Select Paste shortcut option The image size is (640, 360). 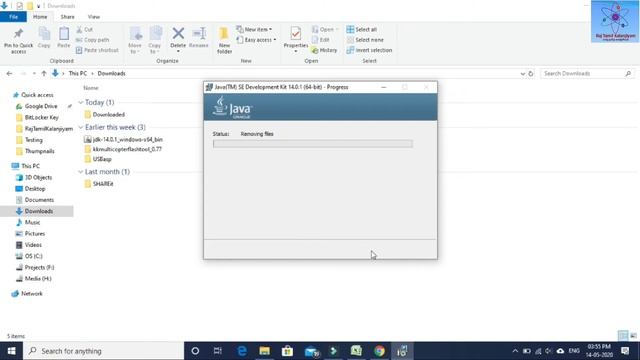click(97, 50)
